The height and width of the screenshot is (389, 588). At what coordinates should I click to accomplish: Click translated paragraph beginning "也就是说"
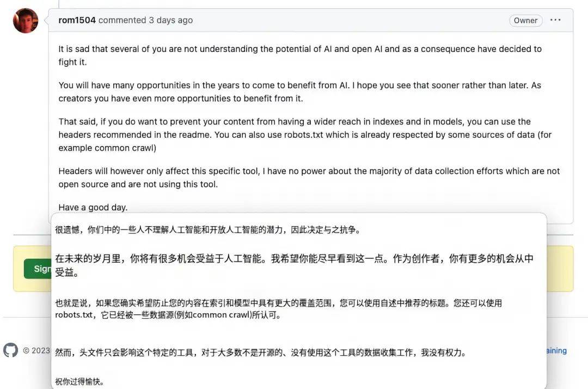(x=278, y=309)
